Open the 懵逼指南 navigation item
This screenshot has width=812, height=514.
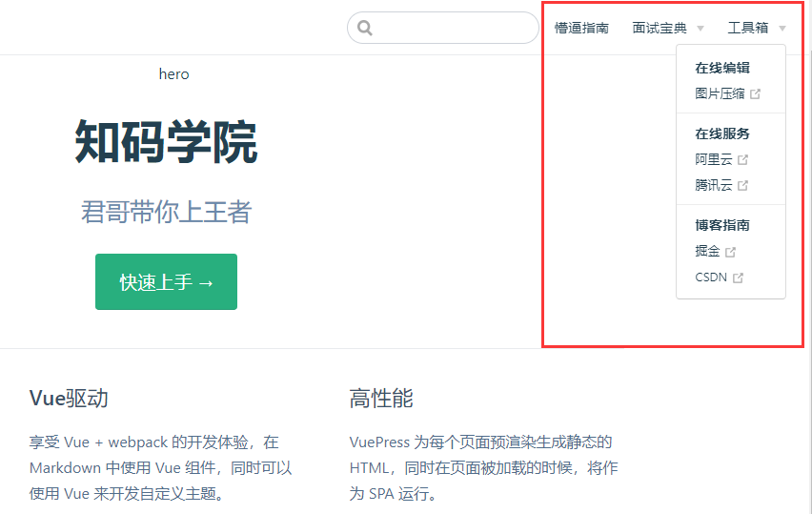(x=581, y=29)
